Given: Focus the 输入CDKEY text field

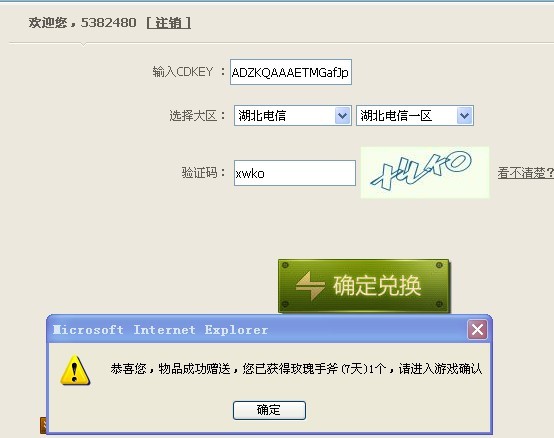Looking at the screenshot, I should pyautogui.click(x=291, y=72).
